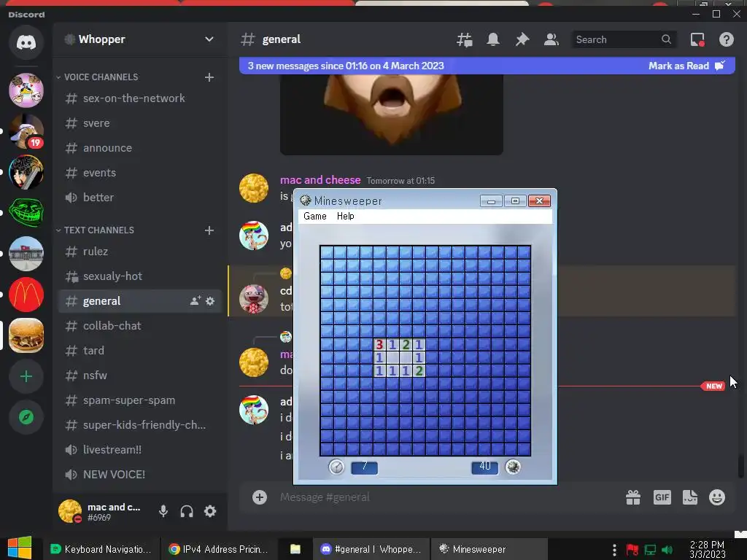Click Mark as Read

pos(686,66)
